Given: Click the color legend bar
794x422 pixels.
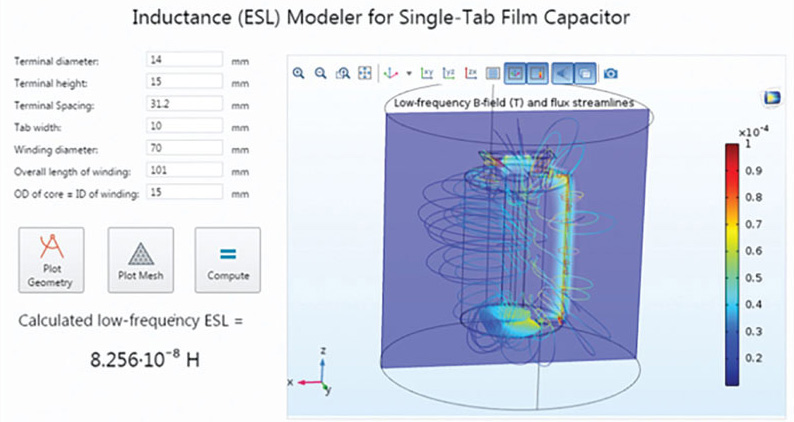Looking at the screenshot, I should (732, 265).
